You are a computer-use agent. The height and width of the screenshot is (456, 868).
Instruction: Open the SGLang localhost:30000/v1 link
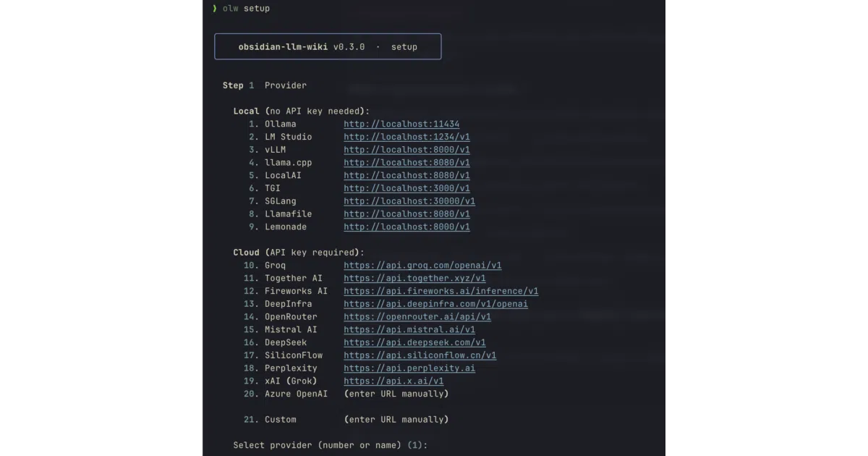click(409, 201)
